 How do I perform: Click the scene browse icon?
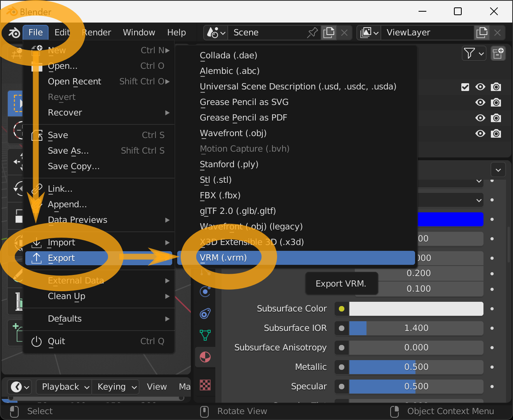216,33
